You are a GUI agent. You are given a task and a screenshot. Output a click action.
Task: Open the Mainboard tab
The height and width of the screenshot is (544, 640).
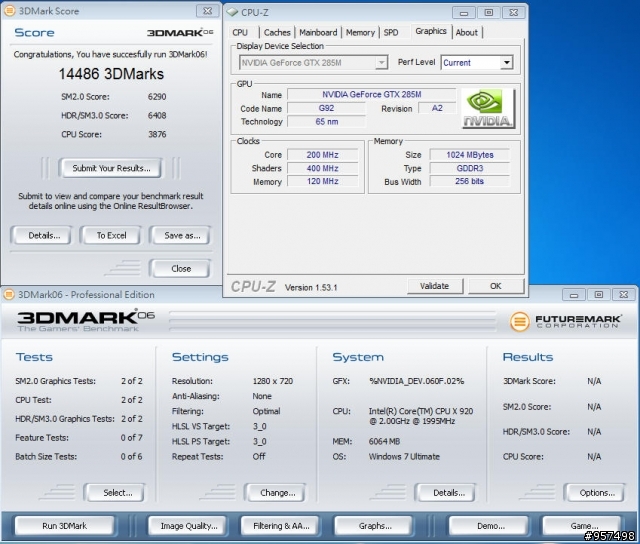(x=318, y=32)
